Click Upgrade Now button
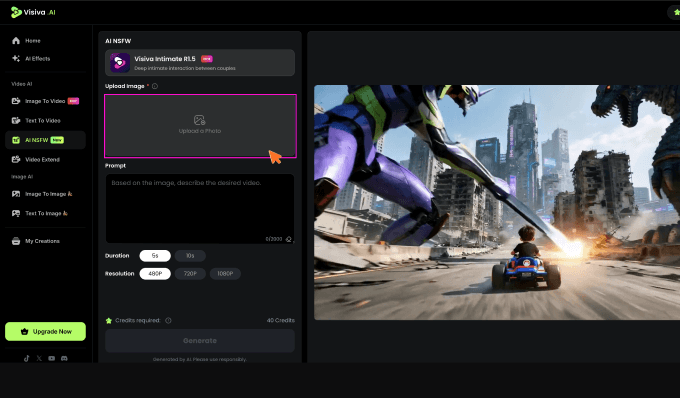The width and height of the screenshot is (680, 398). 46,331
